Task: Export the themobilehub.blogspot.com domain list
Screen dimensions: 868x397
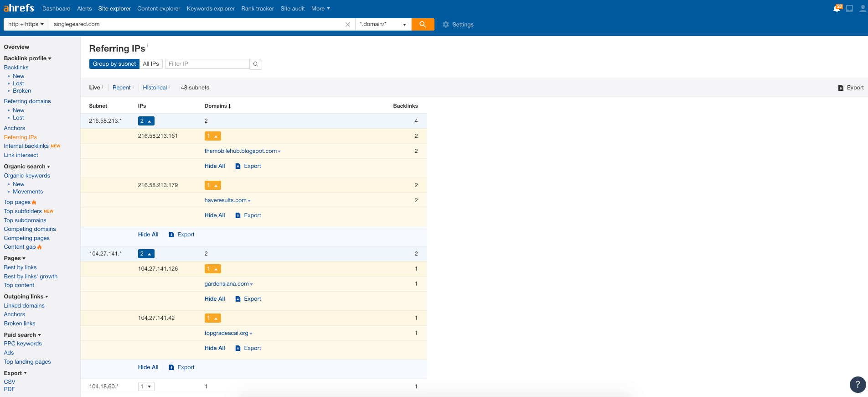Action: (248, 166)
